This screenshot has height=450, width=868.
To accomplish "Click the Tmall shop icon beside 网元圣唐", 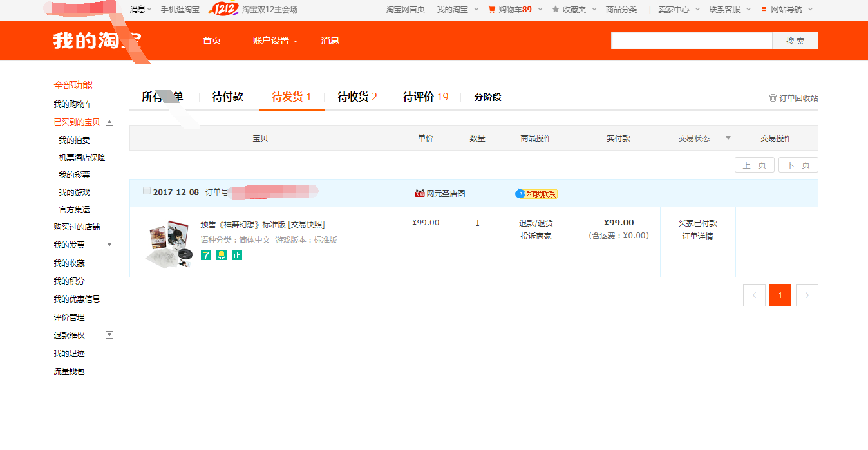I will [x=420, y=193].
